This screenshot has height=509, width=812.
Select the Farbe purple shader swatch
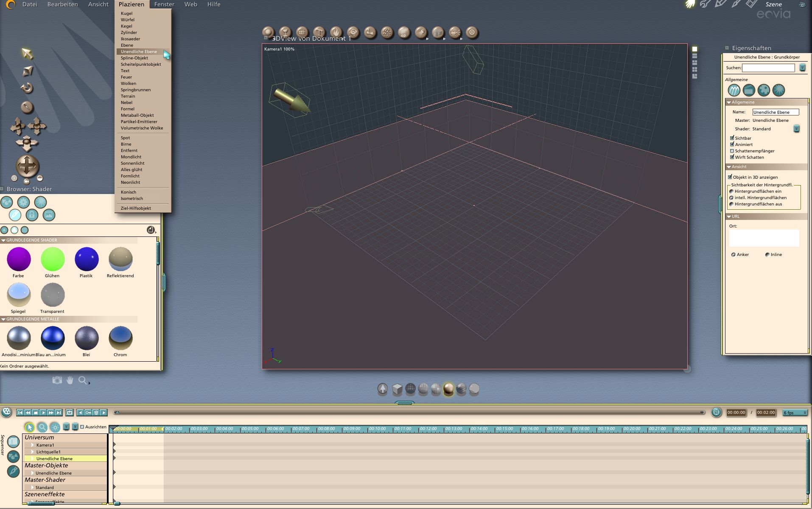click(x=19, y=259)
